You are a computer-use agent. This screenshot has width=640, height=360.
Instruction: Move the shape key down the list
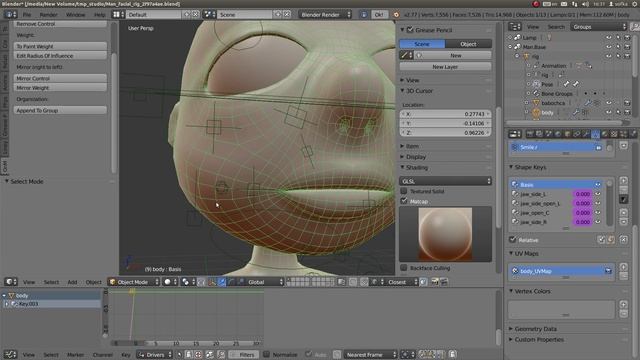coord(623,222)
